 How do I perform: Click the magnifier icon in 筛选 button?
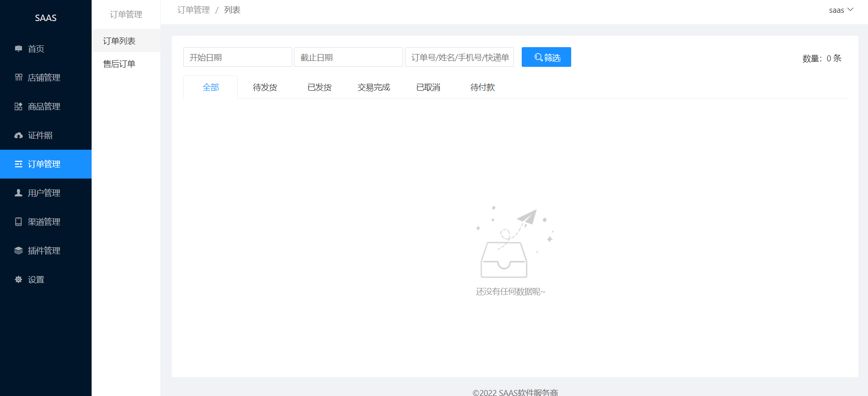539,57
